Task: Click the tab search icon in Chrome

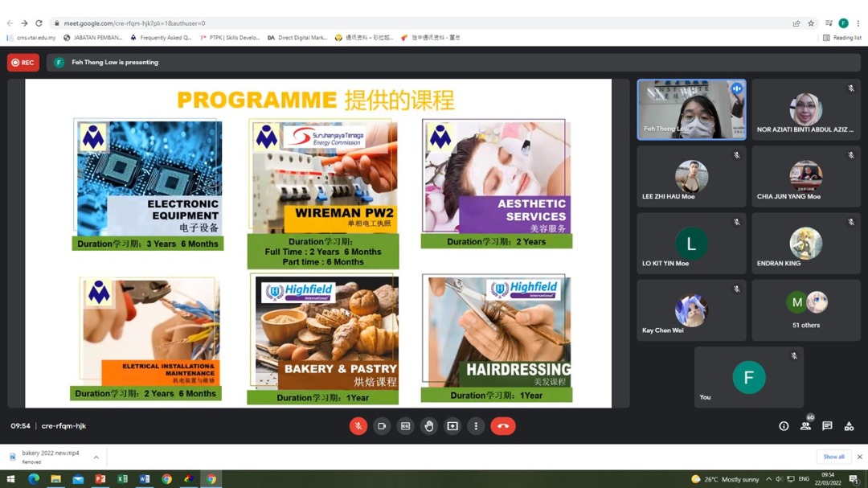Action: click(829, 23)
